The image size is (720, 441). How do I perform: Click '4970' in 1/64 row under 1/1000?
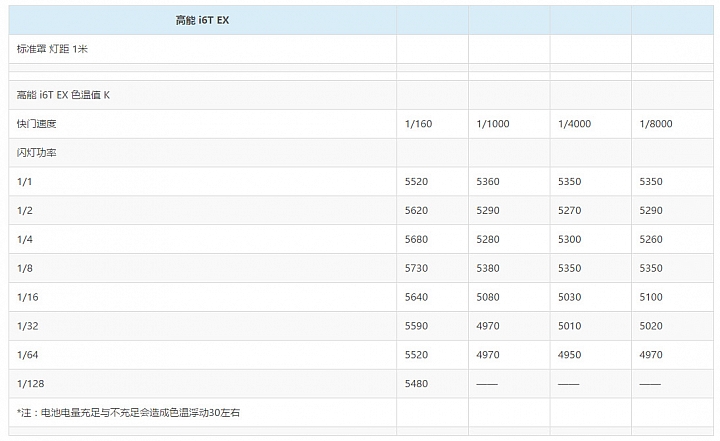[488, 356]
